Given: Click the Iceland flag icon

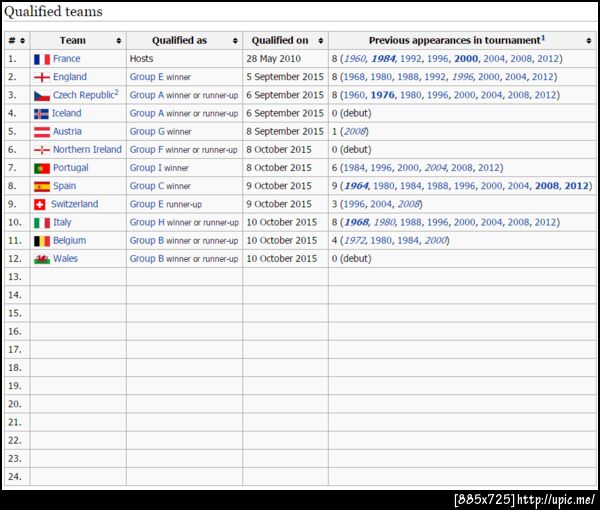Looking at the screenshot, I should 41,114.
